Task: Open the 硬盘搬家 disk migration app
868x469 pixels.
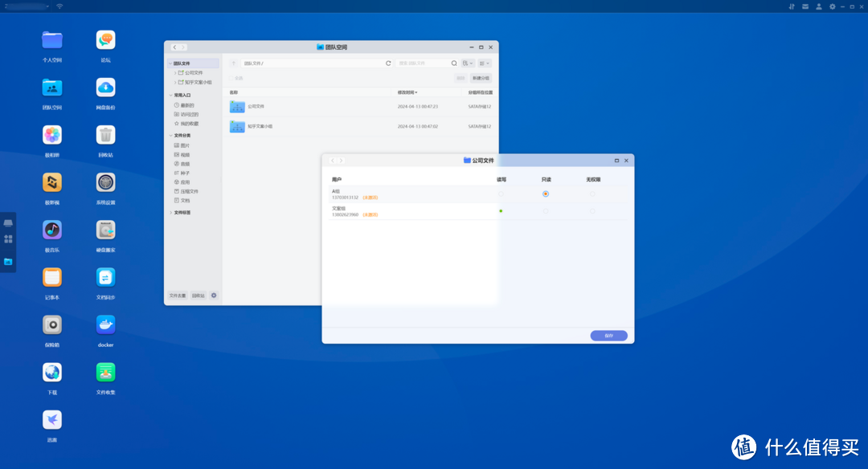Action: 106,230
